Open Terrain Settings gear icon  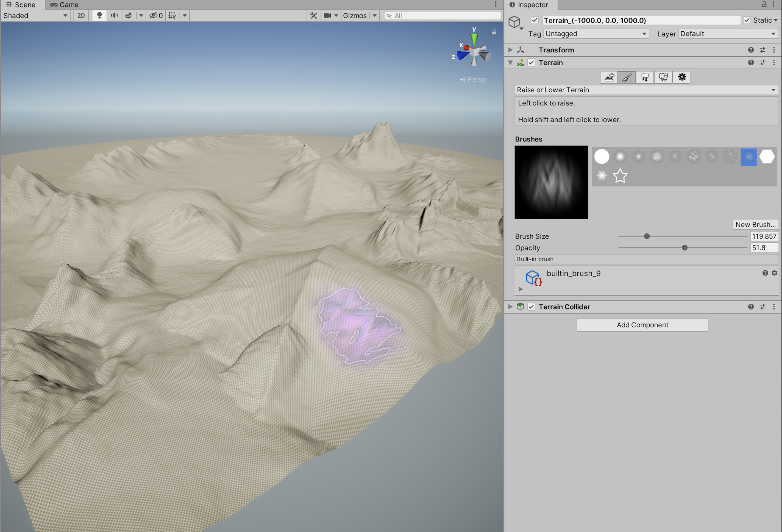pos(682,77)
